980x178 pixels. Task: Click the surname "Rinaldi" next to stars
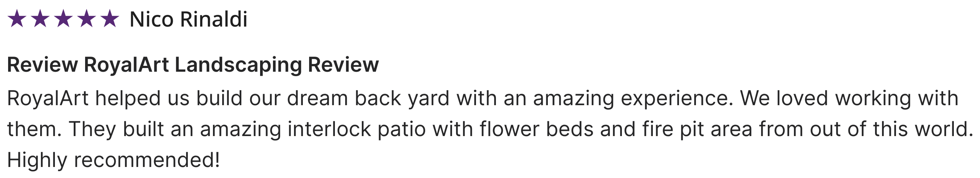coord(214,19)
